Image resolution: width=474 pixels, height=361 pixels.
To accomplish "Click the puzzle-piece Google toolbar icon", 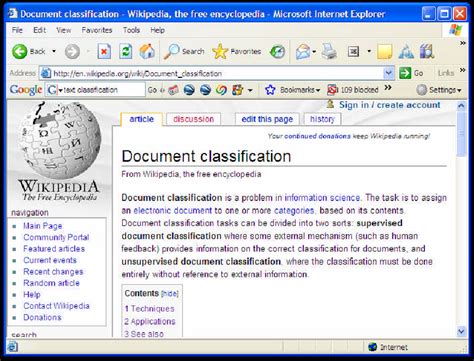I will click(x=238, y=90).
